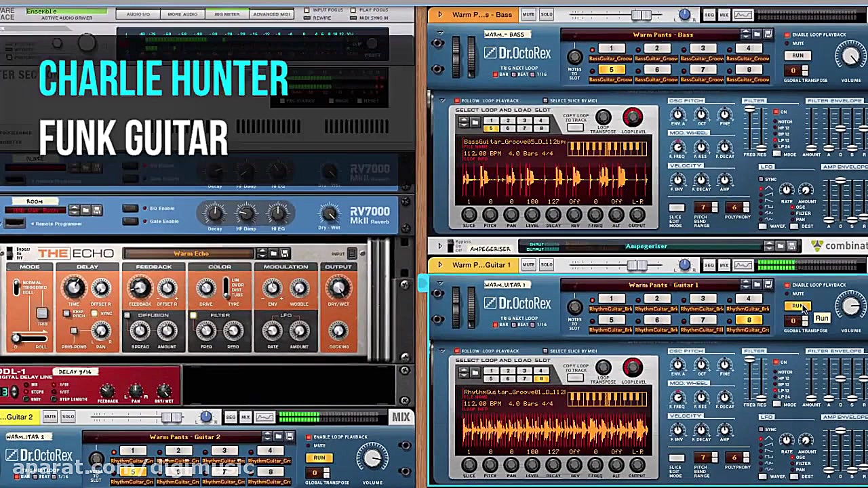The image size is (868, 488).
Task: Open the MORE AUDIO panel
Action: tap(182, 14)
